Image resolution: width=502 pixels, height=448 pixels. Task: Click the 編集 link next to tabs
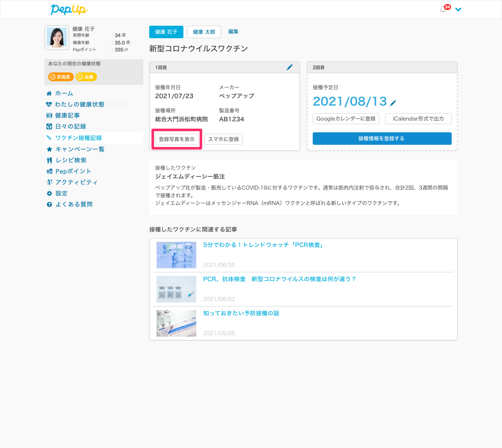(x=233, y=32)
